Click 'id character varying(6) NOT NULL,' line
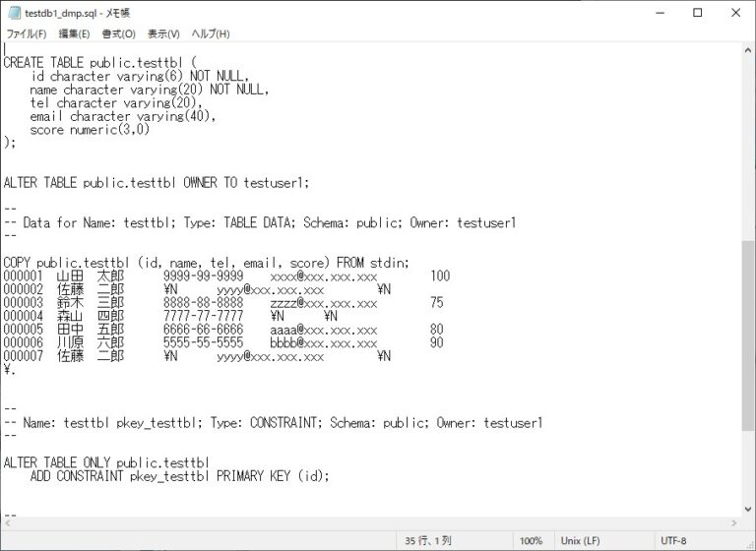This screenshot has width=756, height=551. point(140,76)
